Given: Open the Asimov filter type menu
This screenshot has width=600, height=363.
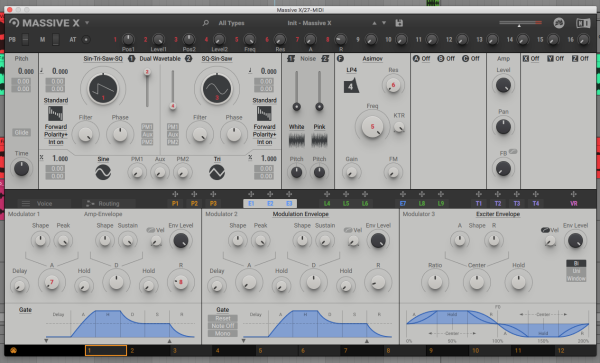Looking at the screenshot, I should 372,59.
